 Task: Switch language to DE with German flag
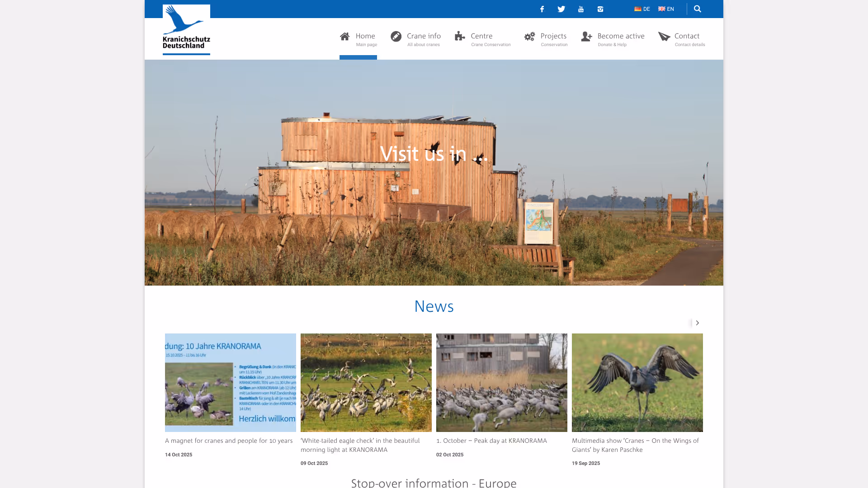coord(642,9)
